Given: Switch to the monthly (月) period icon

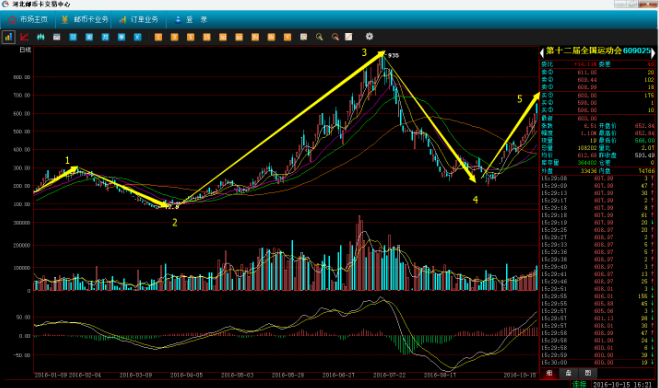Looking at the screenshot, I should click(x=105, y=37).
